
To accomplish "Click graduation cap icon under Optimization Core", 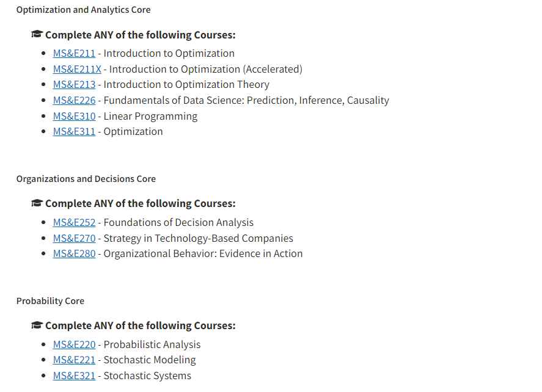I will (37, 34).
